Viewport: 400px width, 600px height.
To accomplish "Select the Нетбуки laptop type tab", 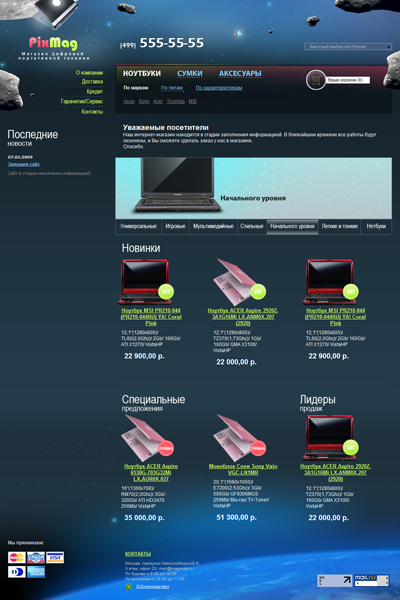I will pyautogui.click(x=376, y=226).
